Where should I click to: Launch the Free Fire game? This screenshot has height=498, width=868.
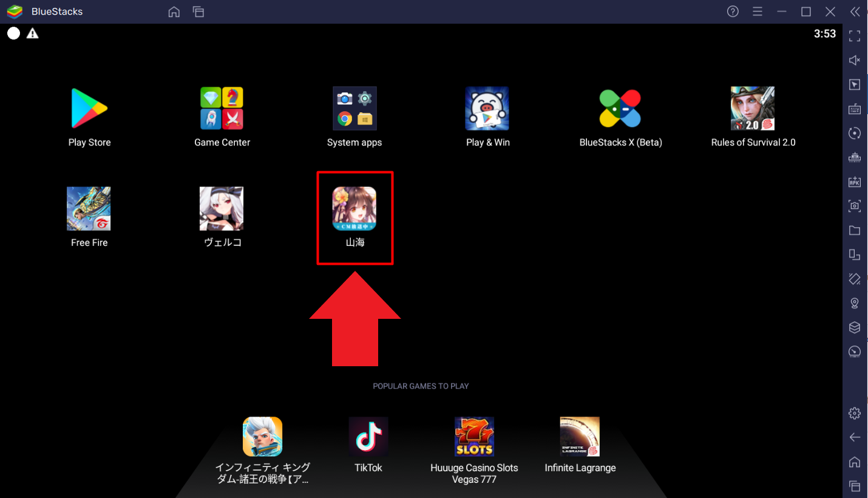click(89, 208)
